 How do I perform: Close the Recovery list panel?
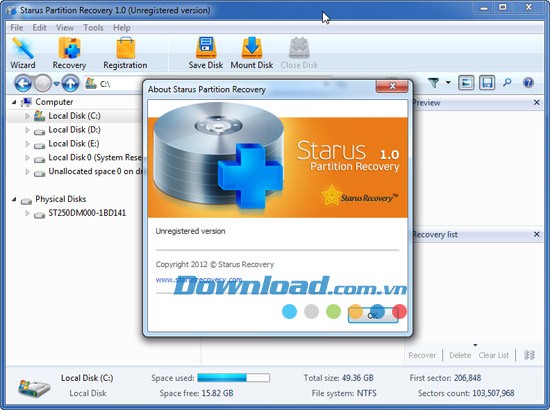coord(536,234)
